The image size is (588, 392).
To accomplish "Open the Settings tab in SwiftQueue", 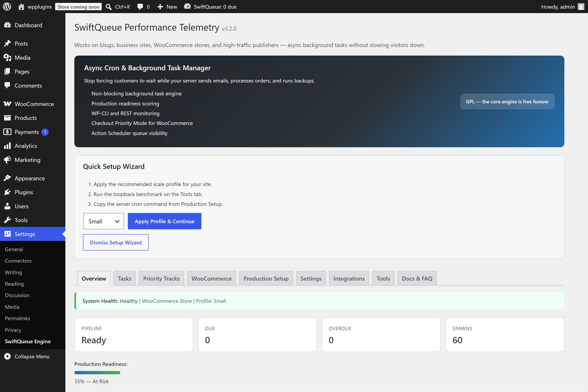I will click(311, 278).
